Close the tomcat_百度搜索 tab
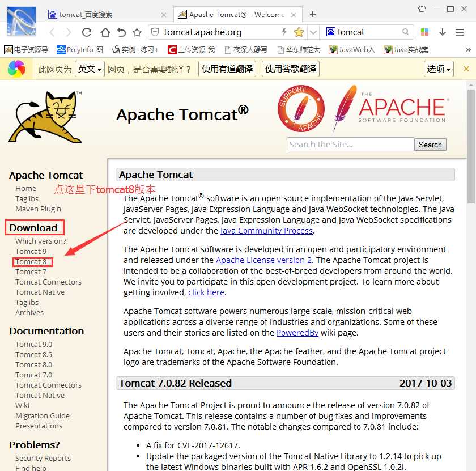 164,15
